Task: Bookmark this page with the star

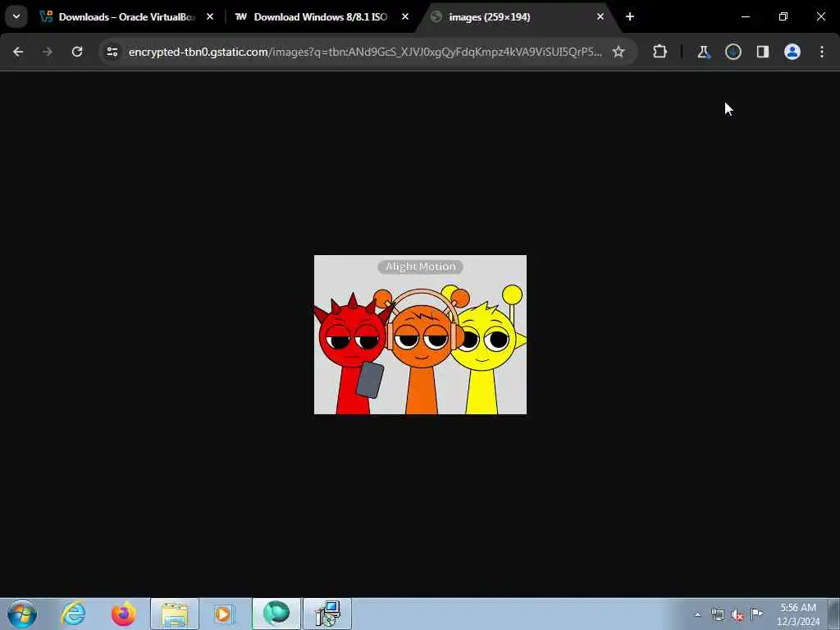Action: tap(619, 52)
